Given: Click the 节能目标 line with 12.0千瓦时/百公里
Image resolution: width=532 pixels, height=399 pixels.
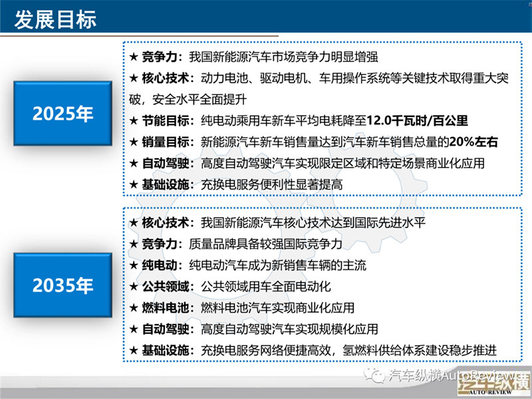Looking at the screenshot, I should click(299, 121).
